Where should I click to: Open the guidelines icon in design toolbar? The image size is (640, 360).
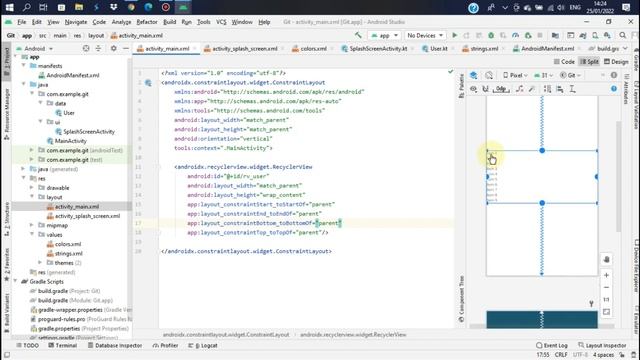(x=573, y=89)
